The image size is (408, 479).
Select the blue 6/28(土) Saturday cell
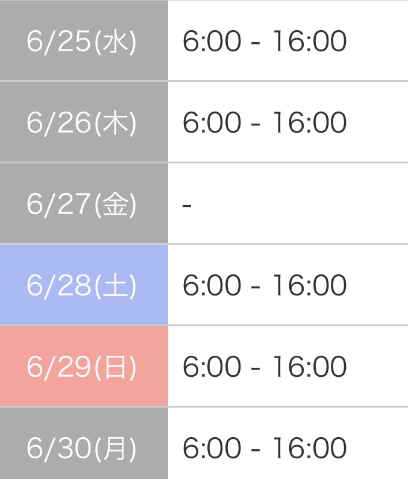click(84, 285)
